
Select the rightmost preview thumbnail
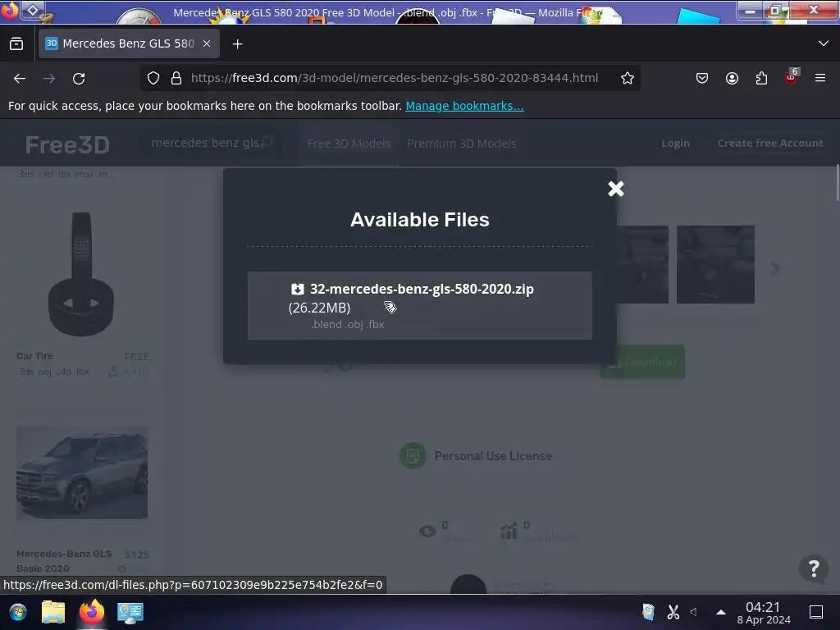(715, 265)
